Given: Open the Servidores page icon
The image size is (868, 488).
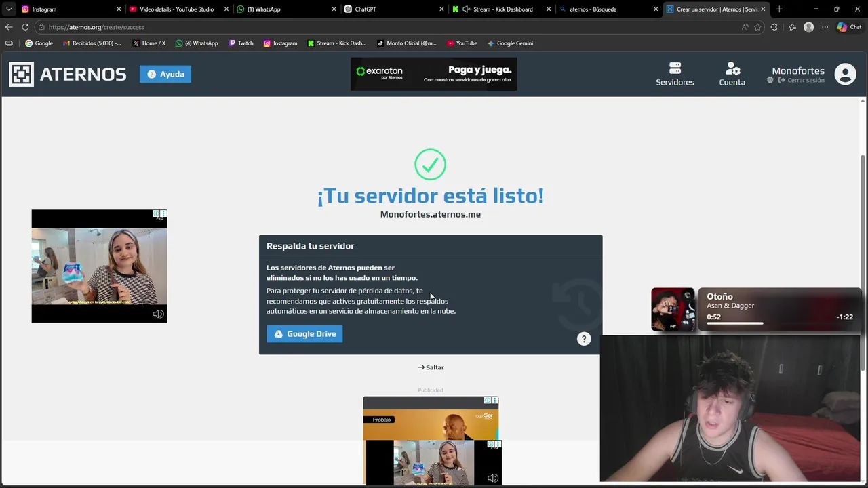Looking at the screenshot, I should tap(675, 74).
